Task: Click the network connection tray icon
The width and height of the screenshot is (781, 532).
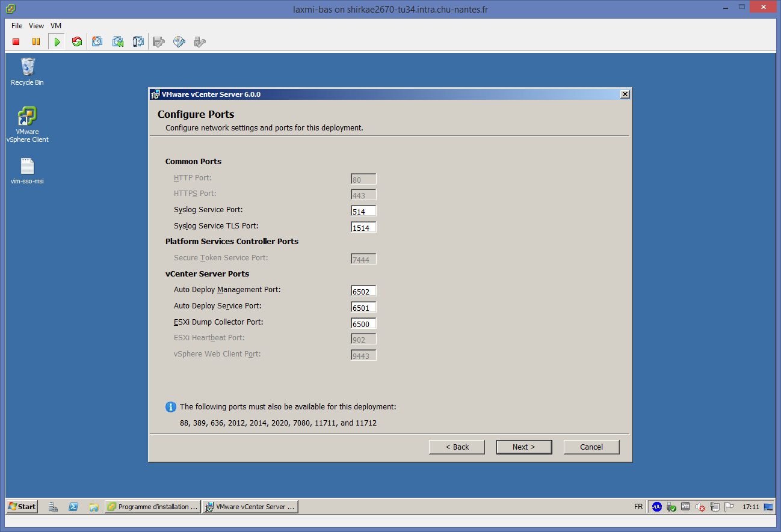Action: (714, 507)
